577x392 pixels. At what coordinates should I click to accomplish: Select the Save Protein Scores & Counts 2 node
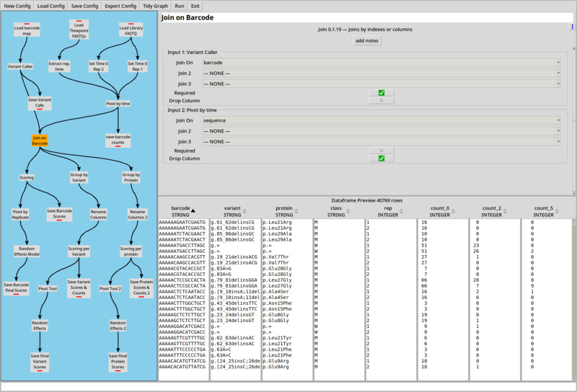[x=141, y=288]
